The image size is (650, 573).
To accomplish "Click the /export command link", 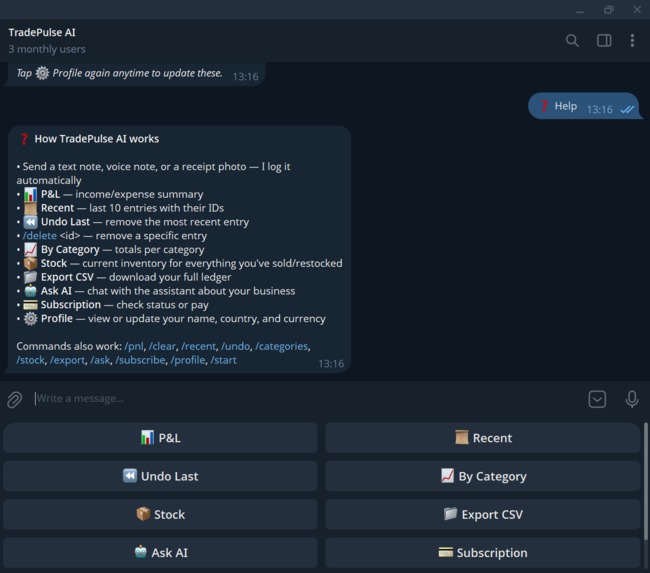I will (68, 360).
